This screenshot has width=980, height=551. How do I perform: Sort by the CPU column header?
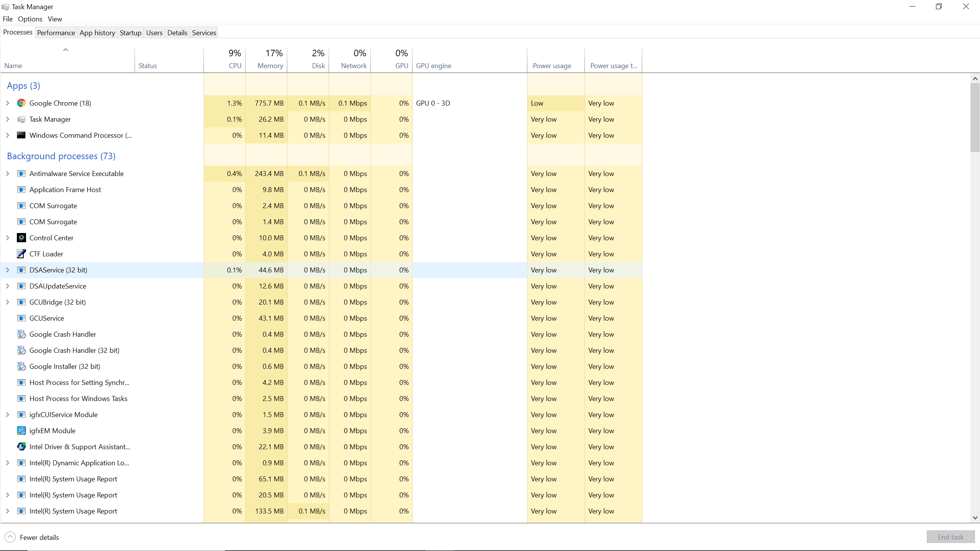click(225, 59)
